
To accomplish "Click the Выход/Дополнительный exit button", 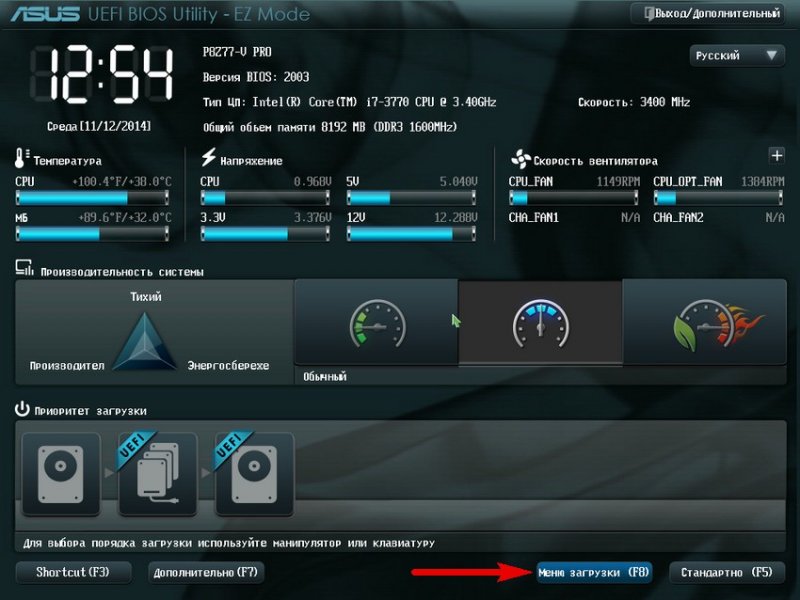I will click(708, 13).
